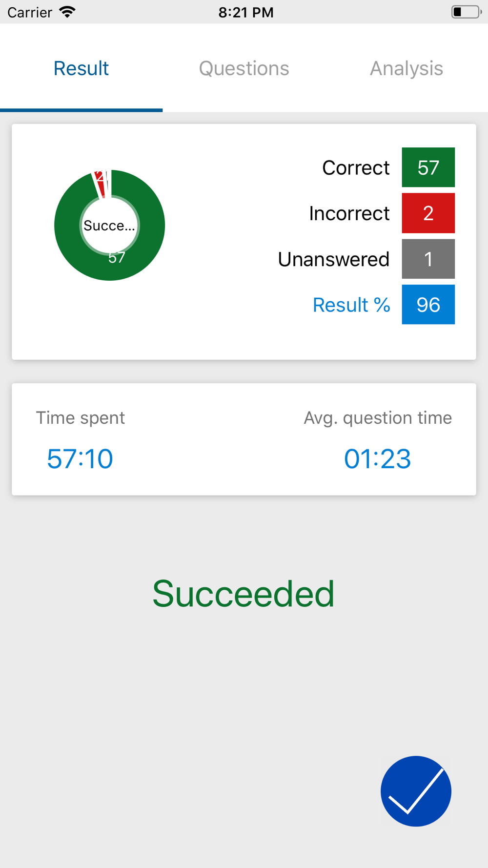Viewport: 488px width, 868px height.
Task: Tap the Unanswered label
Action: pyautogui.click(x=334, y=259)
